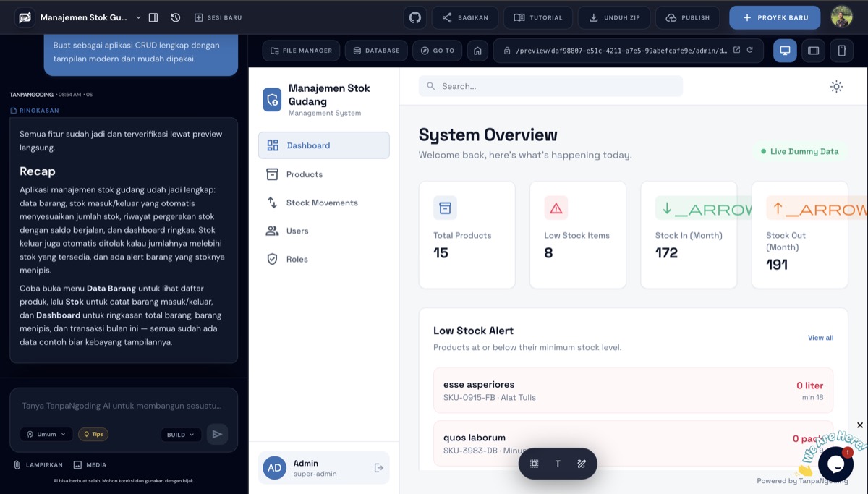Select the text edit T tool

click(558, 464)
